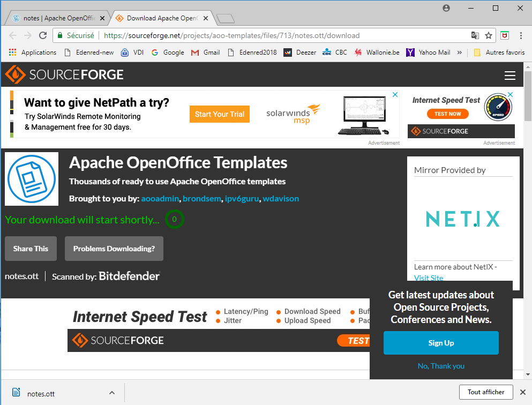Click the scrollbar down arrow
The image size is (532, 405).
point(528,374)
